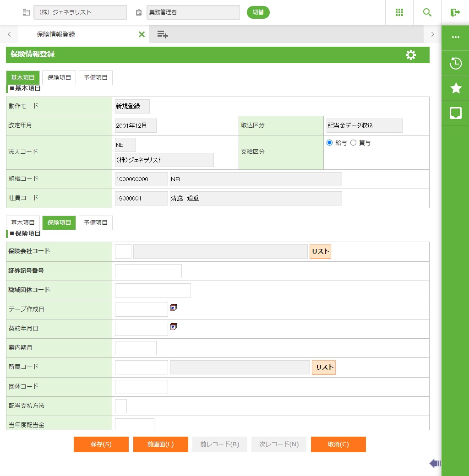Image resolution: width=469 pixels, height=476 pixels.
Task: Select the 賞与 radio button
Action: pyautogui.click(x=353, y=143)
